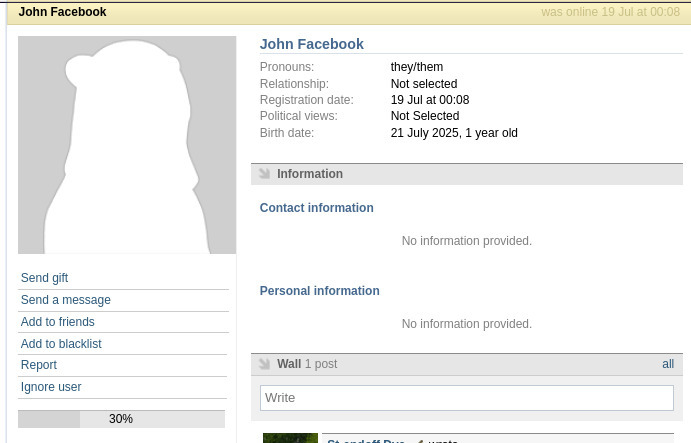Screen dimensions: 691x443
Task: Click the was online status text
Action: click(610, 12)
